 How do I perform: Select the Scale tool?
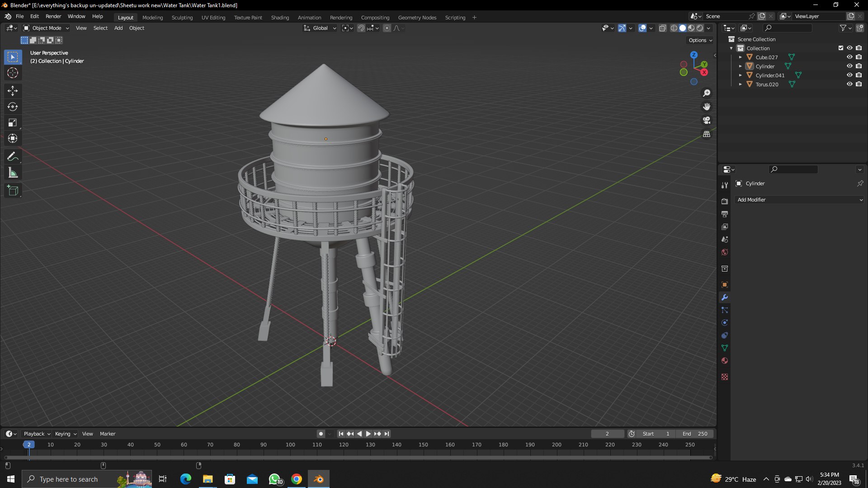tap(13, 122)
